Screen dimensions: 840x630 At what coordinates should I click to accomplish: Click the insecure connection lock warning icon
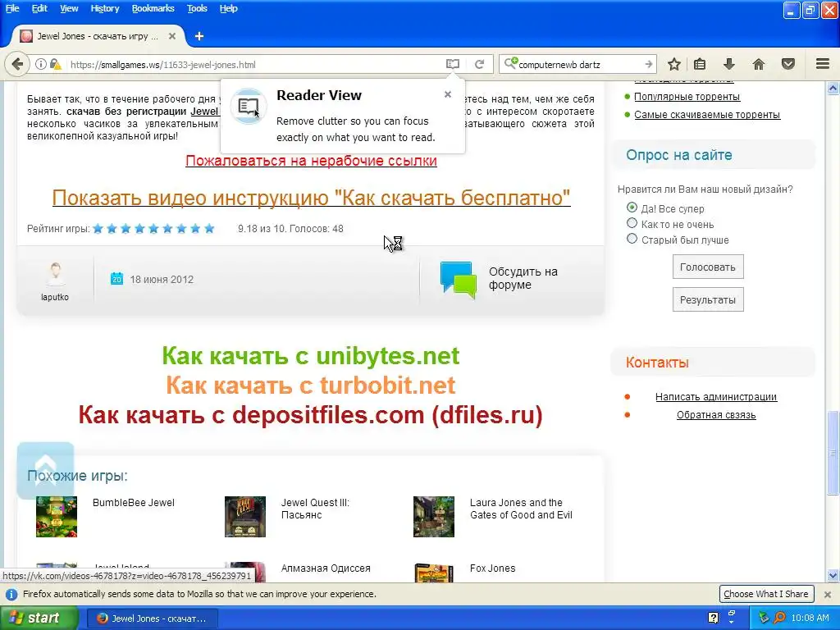pos(55,64)
